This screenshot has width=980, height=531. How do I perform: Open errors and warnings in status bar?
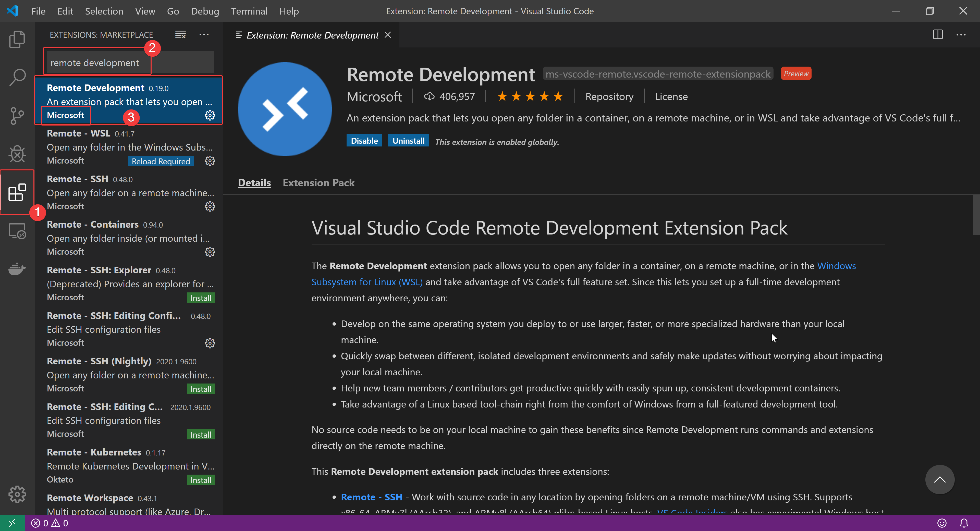click(x=50, y=523)
